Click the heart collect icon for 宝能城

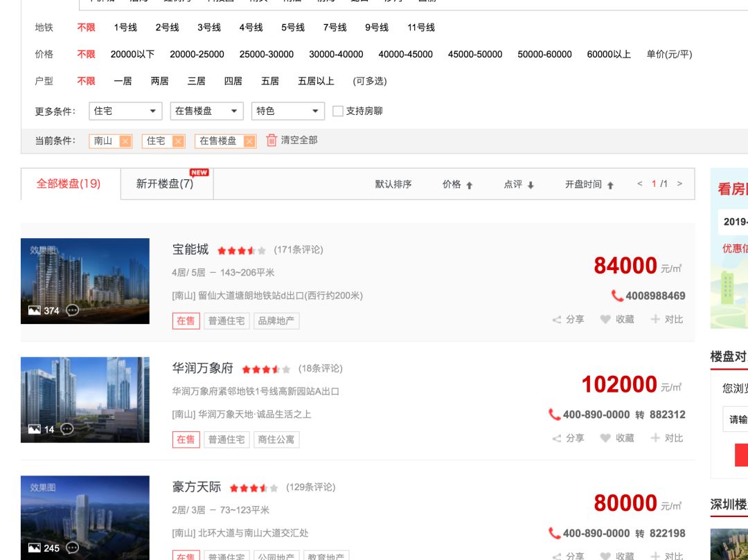coord(606,320)
